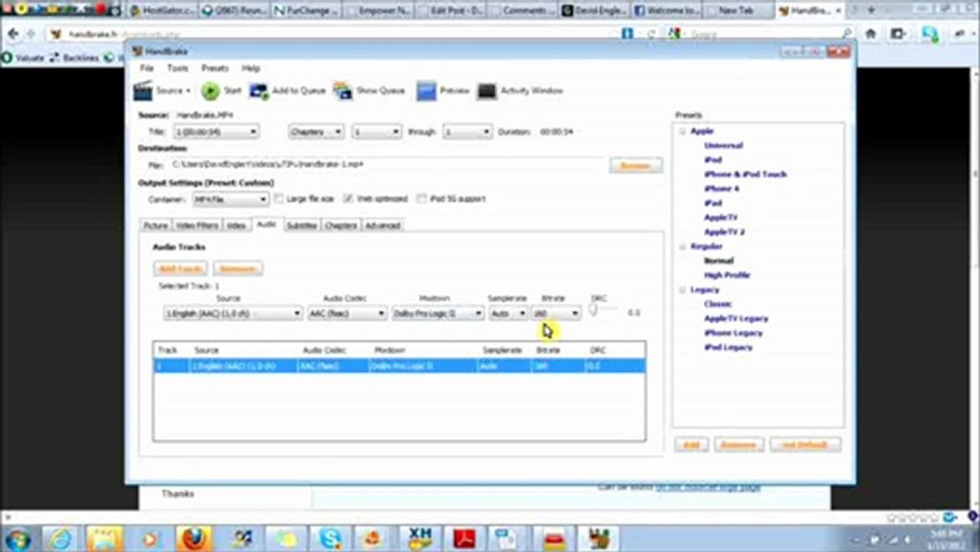Click the DRC slider handle
The width and height of the screenshot is (980, 552).
pyautogui.click(x=593, y=310)
